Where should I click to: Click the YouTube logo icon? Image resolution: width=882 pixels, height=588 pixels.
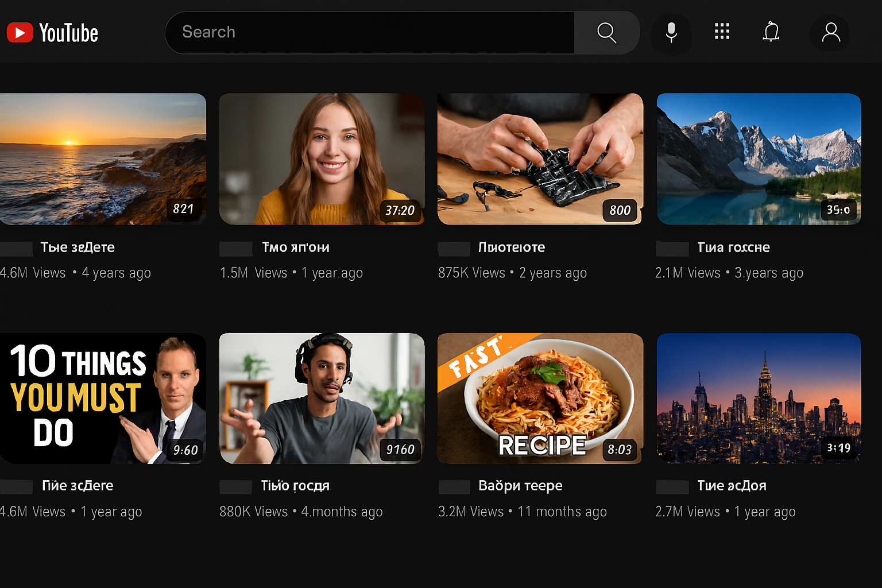(20, 33)
